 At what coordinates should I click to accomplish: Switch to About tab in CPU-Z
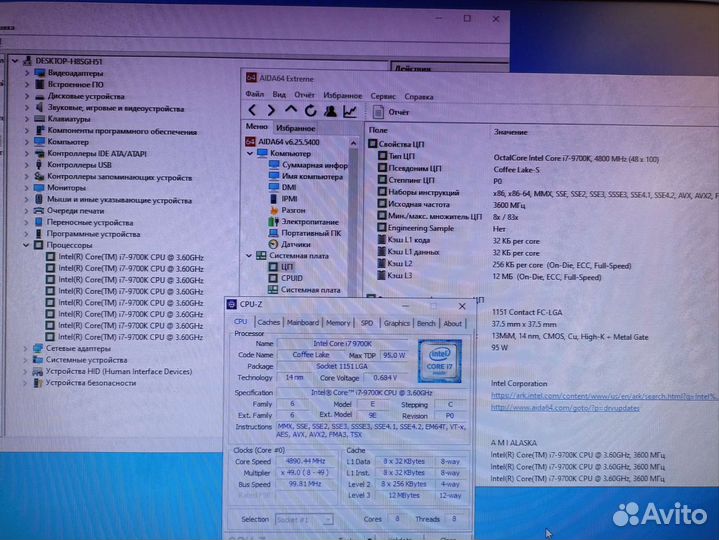(453, 324)
